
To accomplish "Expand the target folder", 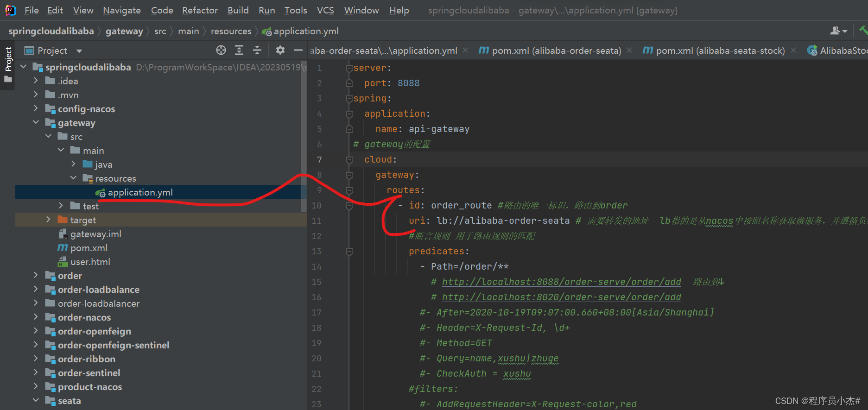I will (x=48, y=220).
